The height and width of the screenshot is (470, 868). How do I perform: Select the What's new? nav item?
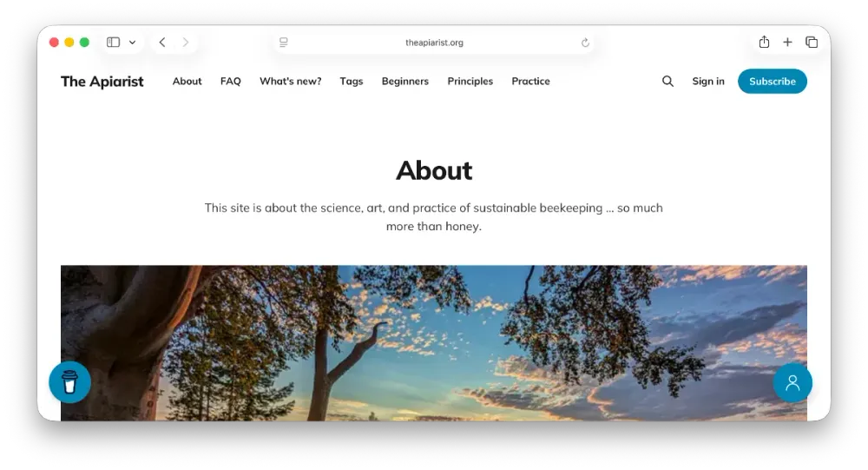pyautogui.click(x=291, y=81)
